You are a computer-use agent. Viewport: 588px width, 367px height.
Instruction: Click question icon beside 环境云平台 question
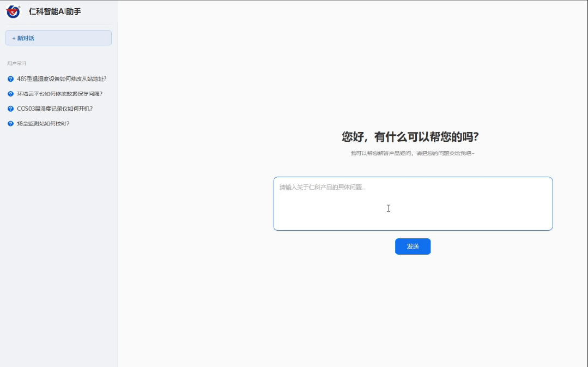10,94
